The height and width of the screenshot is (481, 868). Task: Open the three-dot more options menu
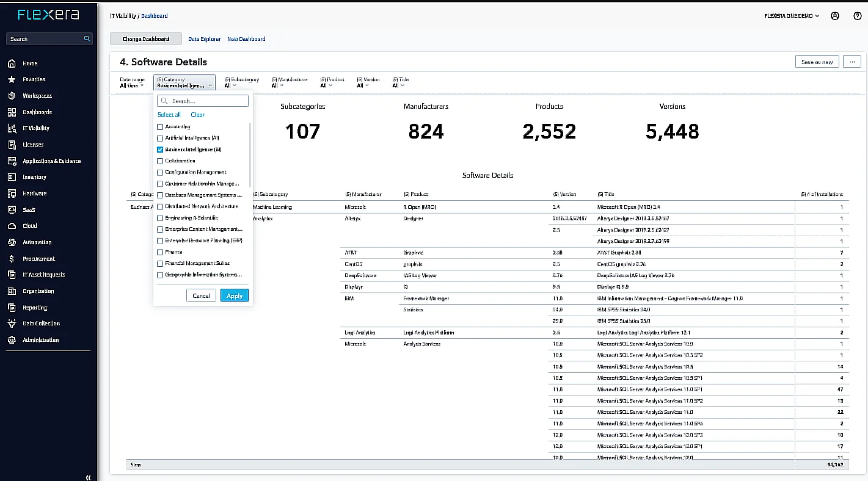(x=852, y=62)
